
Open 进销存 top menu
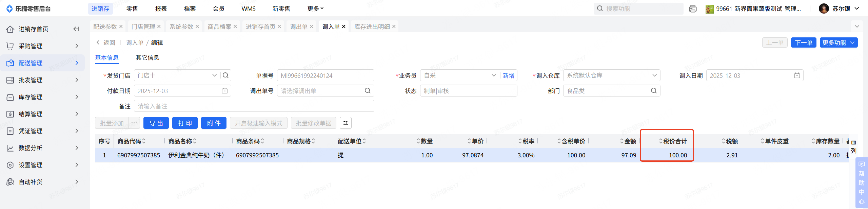coord(100,9)
